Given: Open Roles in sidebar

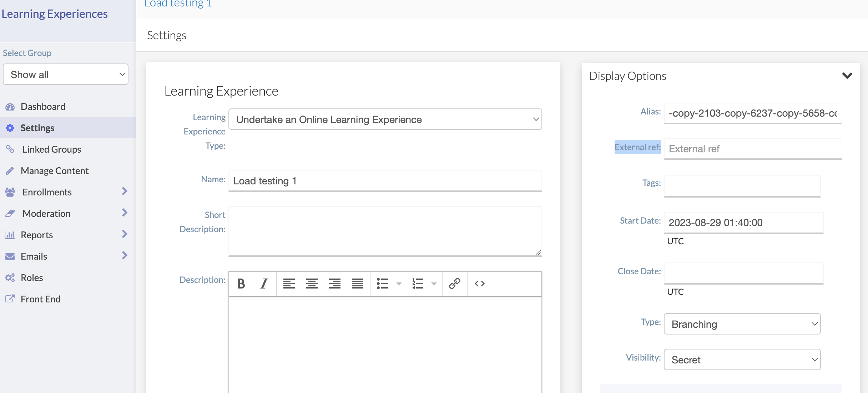Looking at the screenshot, I should tap(32, 278).
